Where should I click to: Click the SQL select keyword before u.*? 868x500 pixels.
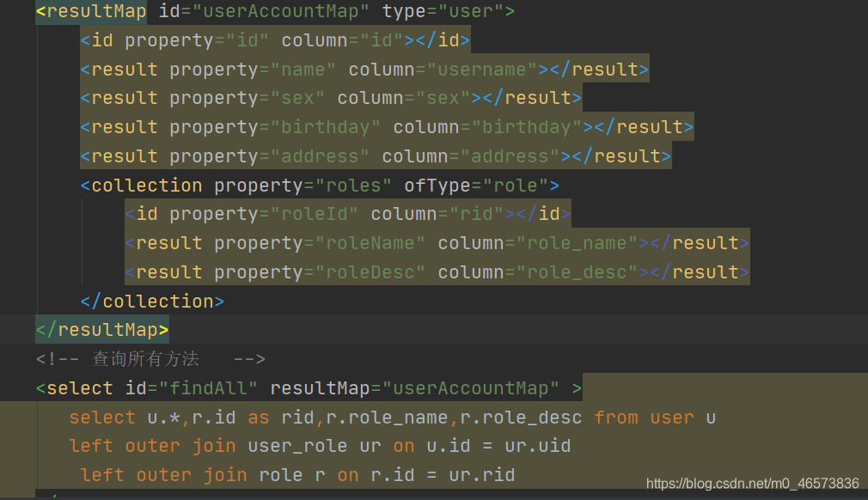102,418
